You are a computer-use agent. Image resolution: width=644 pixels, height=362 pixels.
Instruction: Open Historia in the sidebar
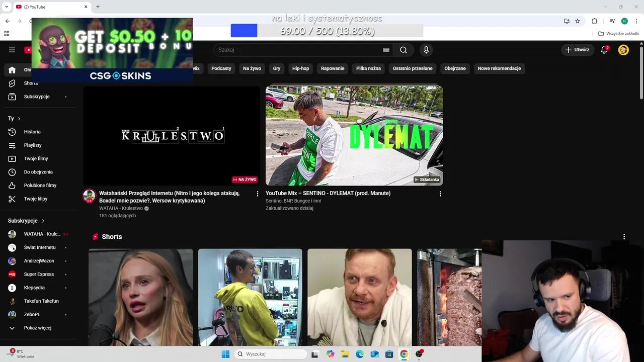tap(40, 132)
